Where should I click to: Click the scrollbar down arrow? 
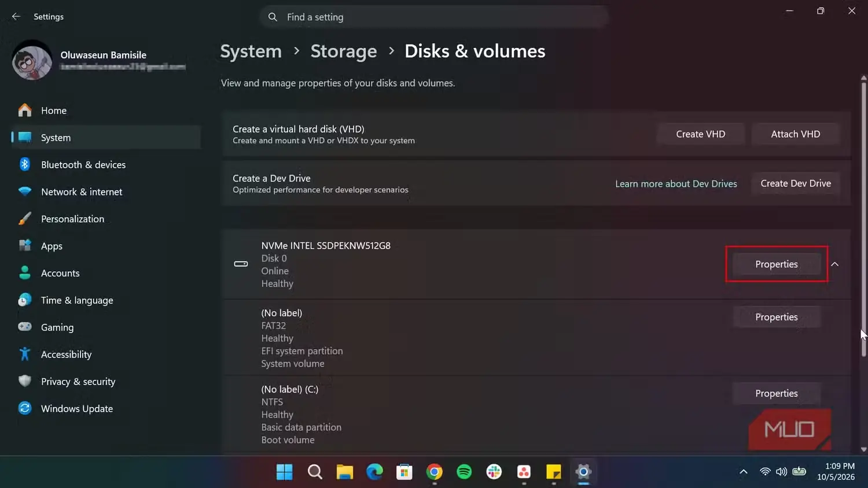[863, 449]
